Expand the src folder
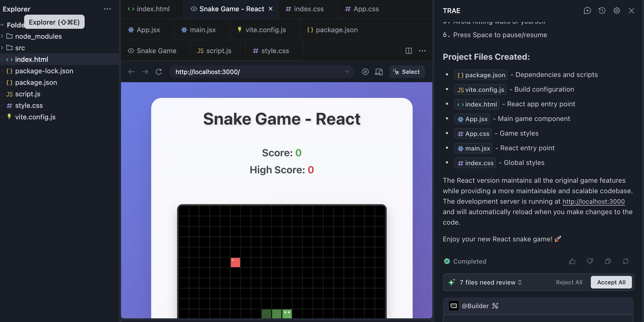The width and height of the screenshot is (644, 322). pyautogui.click(x=20, y=48)
